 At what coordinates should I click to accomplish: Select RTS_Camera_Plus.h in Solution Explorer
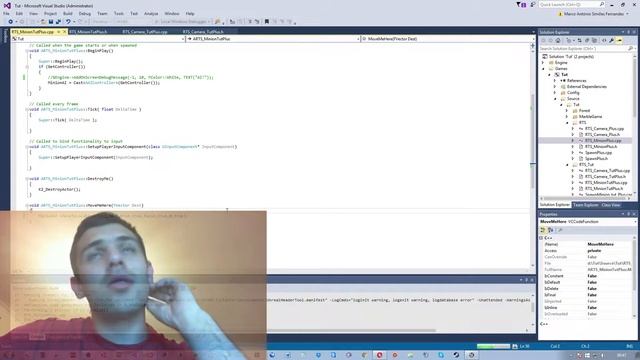click(602, 134)
